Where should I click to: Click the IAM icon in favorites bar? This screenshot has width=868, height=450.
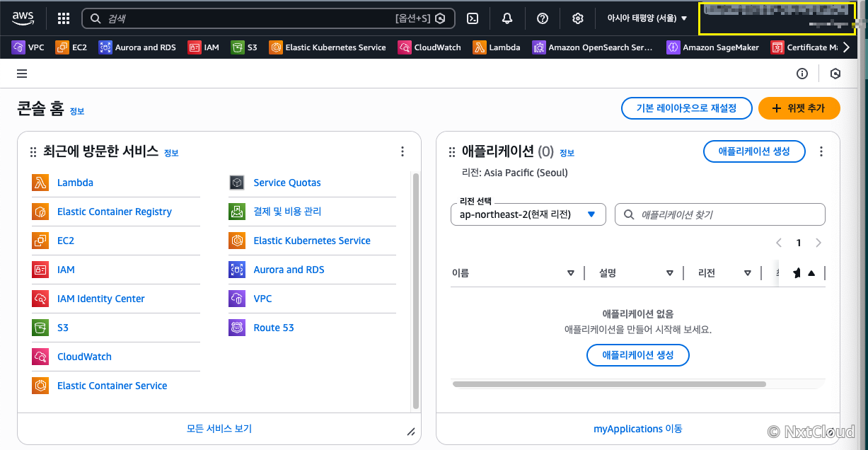tap(194, 47)
